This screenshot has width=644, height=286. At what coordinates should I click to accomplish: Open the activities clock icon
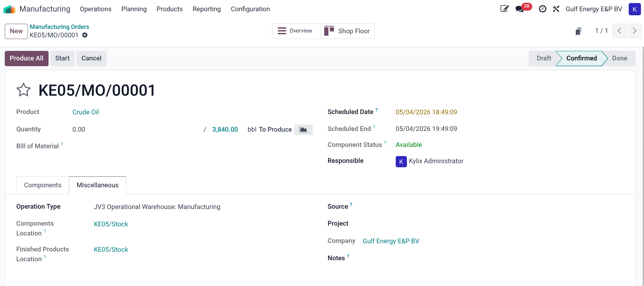[x=543, y=9]
